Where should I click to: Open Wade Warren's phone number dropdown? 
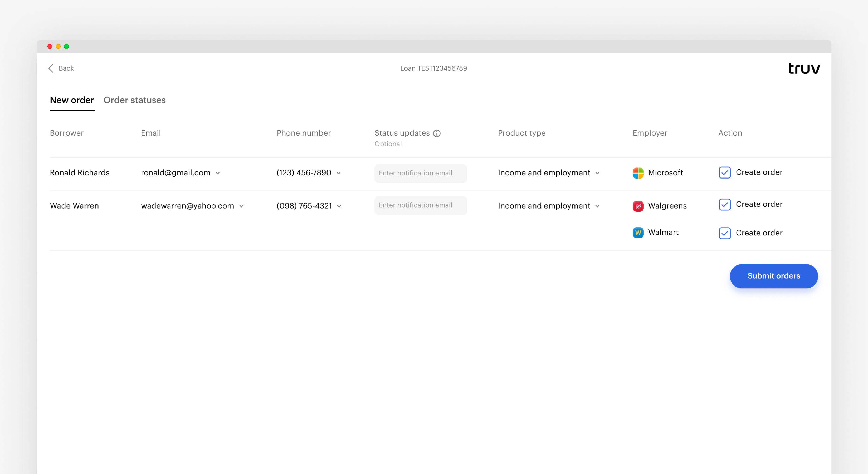click(339, 206)
